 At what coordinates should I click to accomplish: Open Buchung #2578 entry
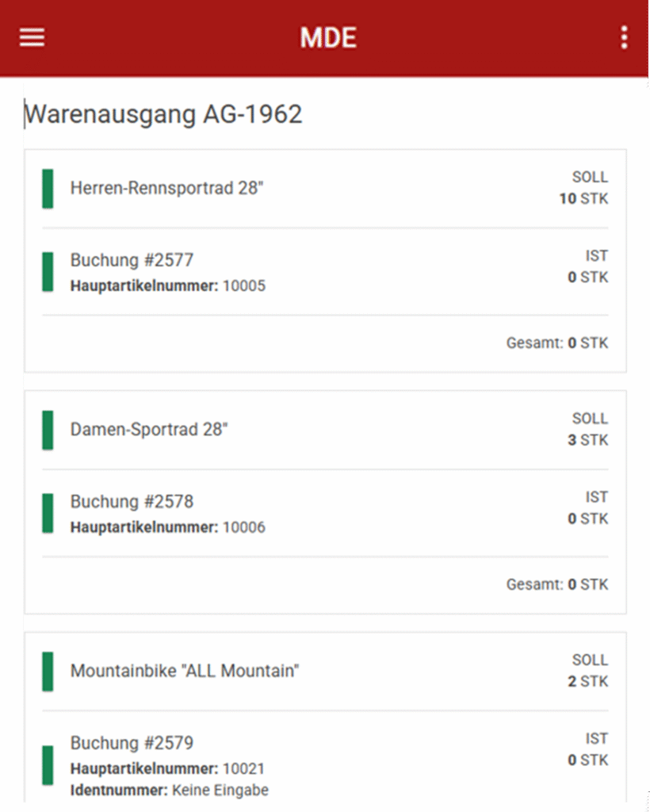click(x=132, y=502)
